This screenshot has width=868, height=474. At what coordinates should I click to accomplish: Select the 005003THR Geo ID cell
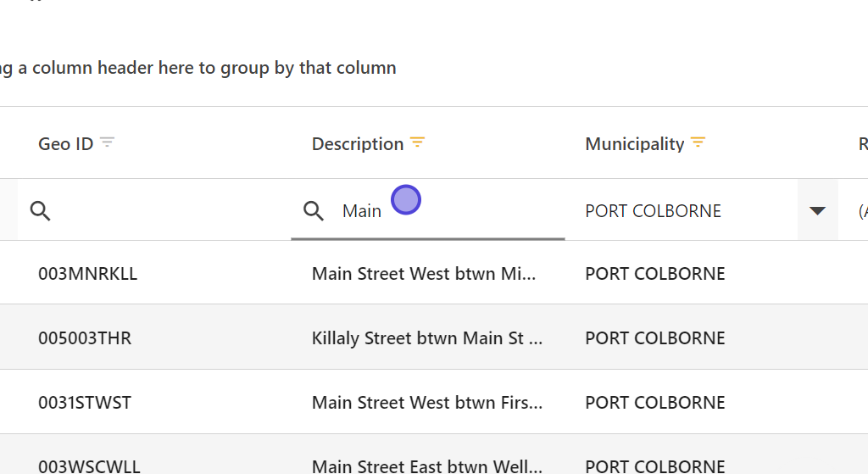(85, 338)
